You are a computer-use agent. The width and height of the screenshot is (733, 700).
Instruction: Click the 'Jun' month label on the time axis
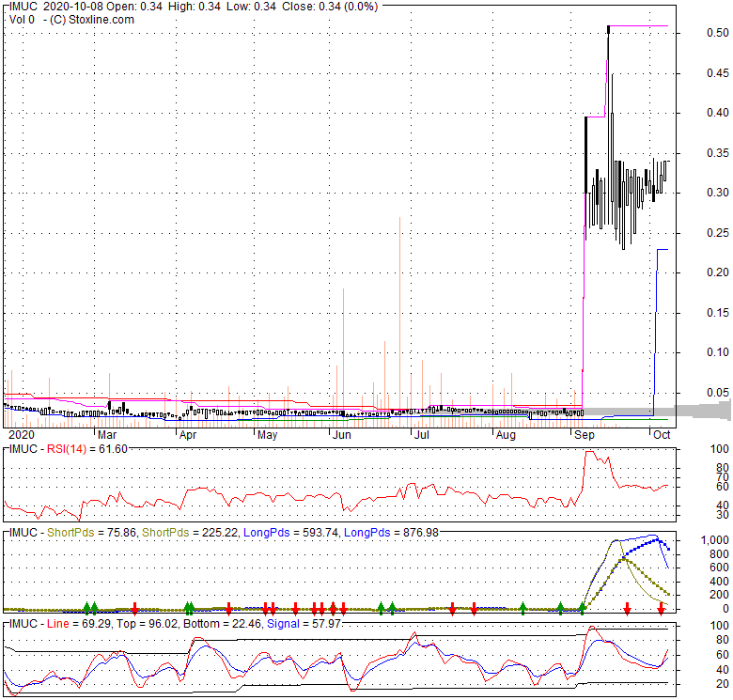(x=342, y=435)
